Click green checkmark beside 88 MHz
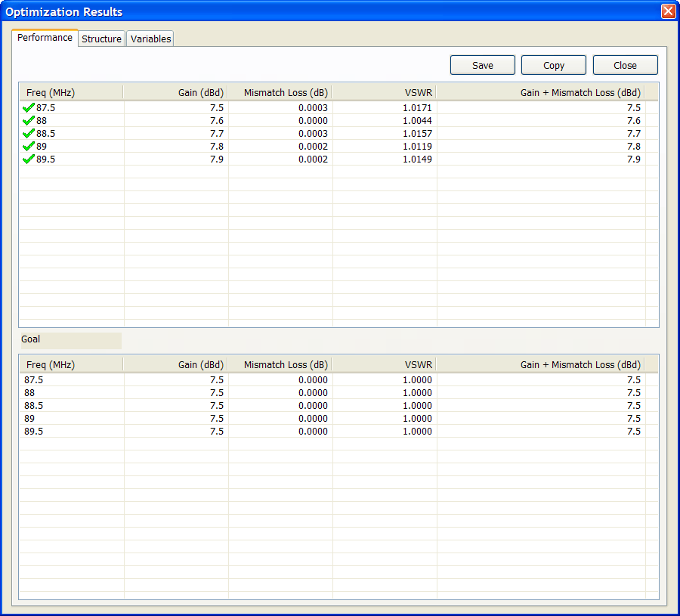 [x=29, y=121]
